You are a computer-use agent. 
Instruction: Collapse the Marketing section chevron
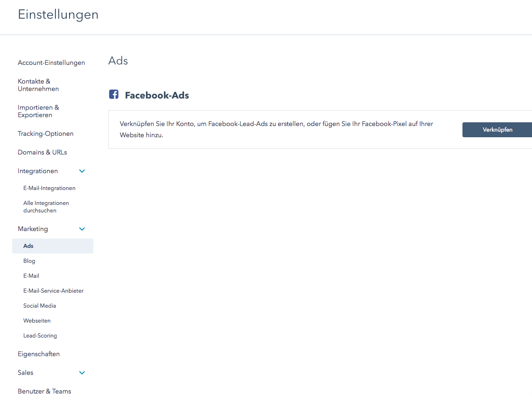pos(82,229)
